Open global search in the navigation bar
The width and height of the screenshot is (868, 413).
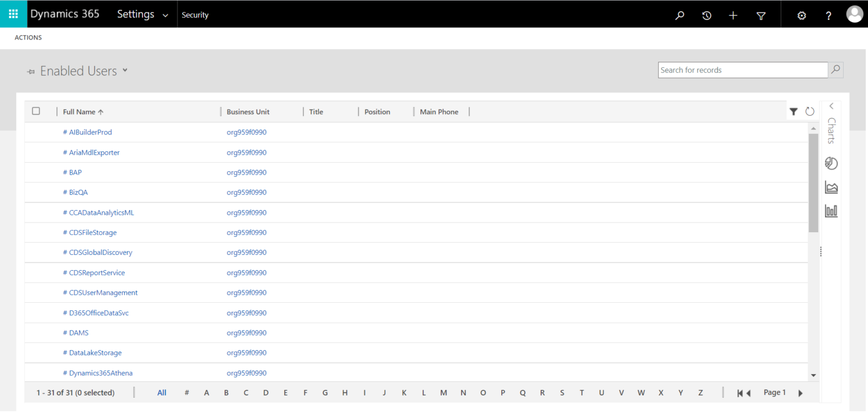[x=679, y=14]
